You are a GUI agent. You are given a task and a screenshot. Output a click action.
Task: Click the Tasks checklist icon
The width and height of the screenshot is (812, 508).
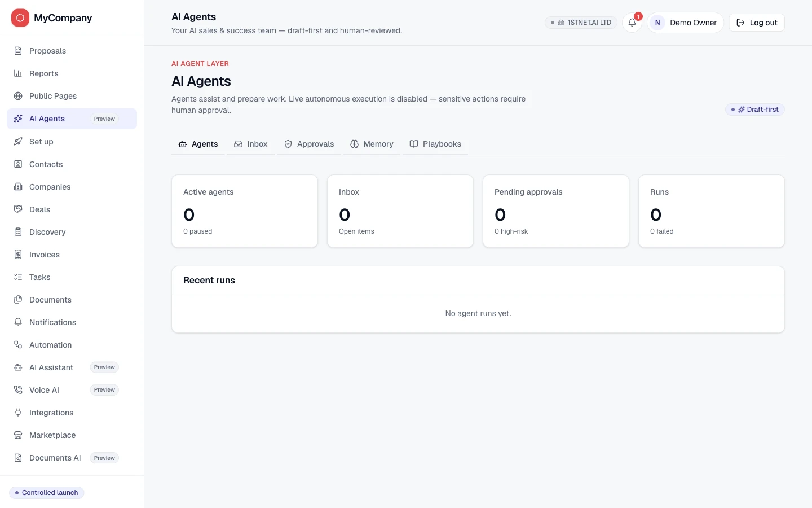click(18, 277)
